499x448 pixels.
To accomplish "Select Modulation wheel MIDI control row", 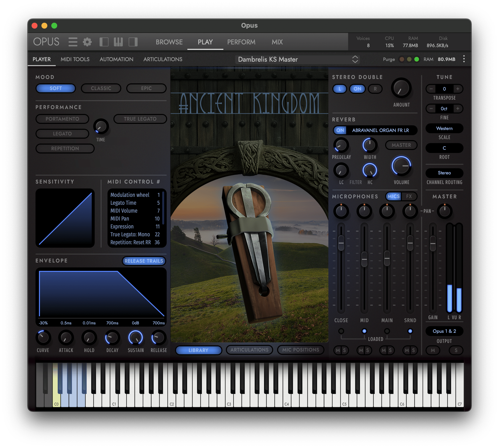I will pyautogui.click(x=135, y=195).
